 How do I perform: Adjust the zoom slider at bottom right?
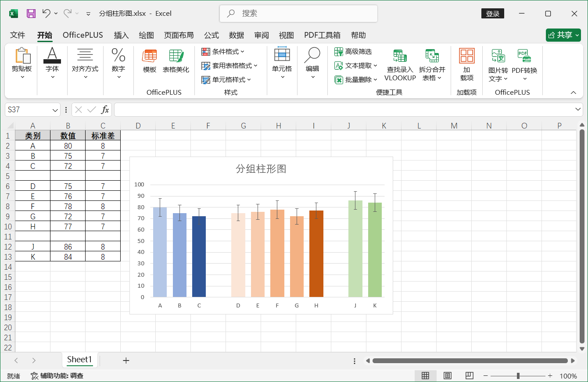point(518,376)
